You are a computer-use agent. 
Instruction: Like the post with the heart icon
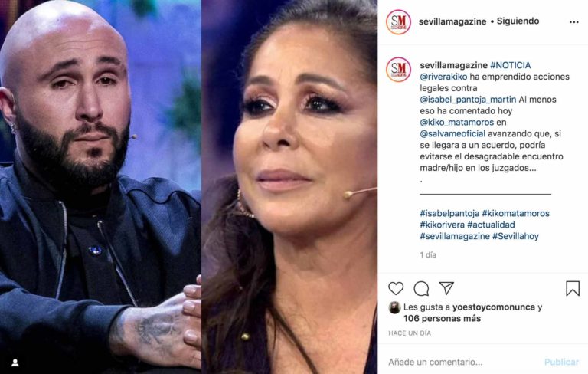pyautogui.click(x=396, y=288)
